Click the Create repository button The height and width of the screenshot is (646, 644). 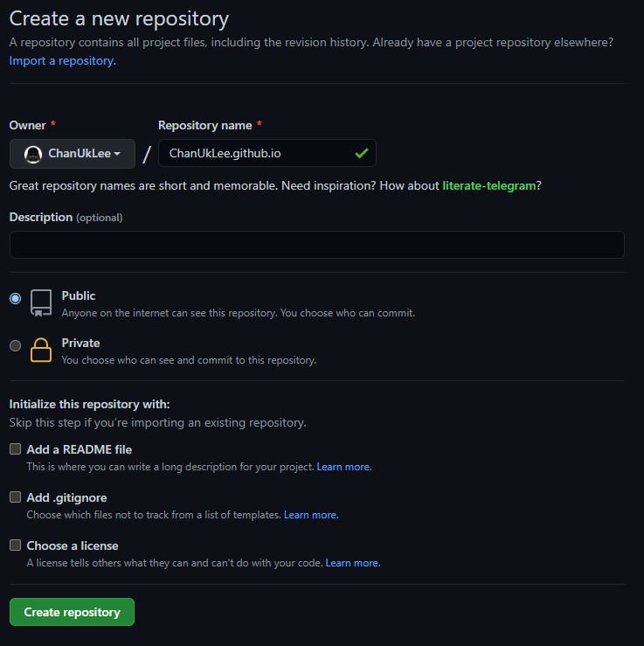coord(72,612)
